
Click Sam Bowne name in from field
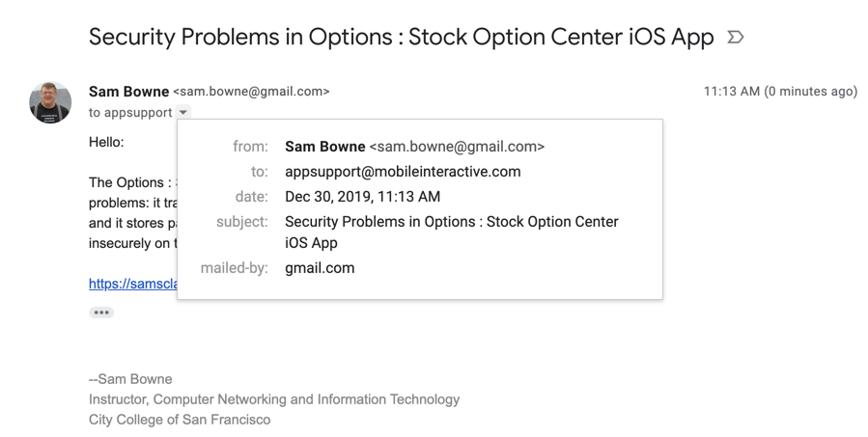pos(324,147)
